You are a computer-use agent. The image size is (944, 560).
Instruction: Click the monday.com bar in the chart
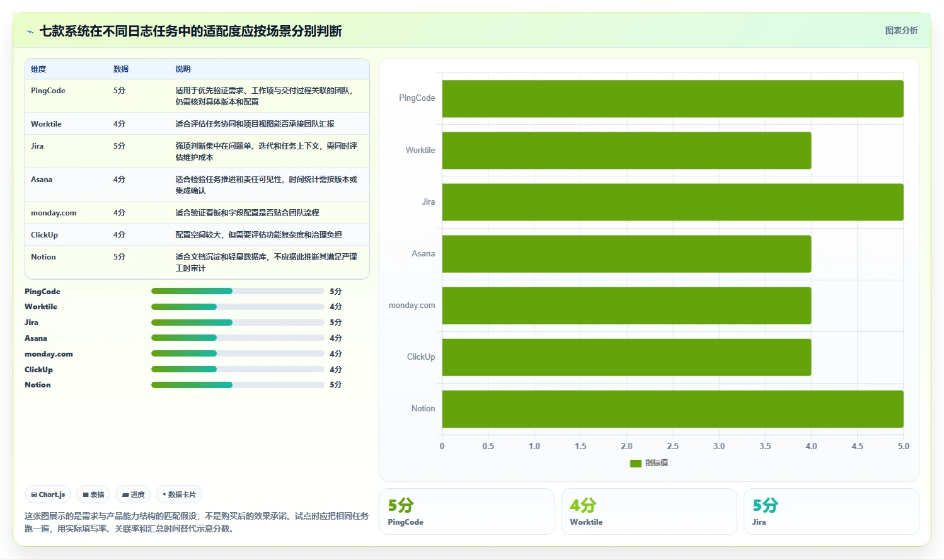tap(626, 306)
